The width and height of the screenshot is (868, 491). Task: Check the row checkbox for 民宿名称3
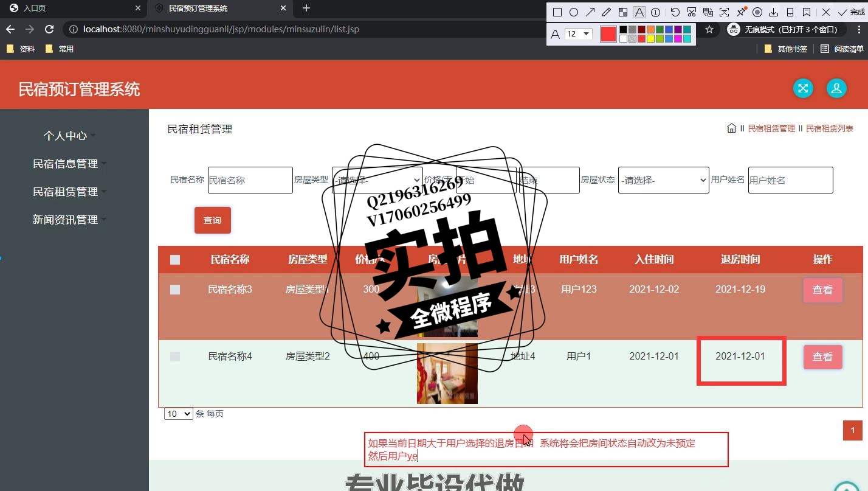pos(175,290)
